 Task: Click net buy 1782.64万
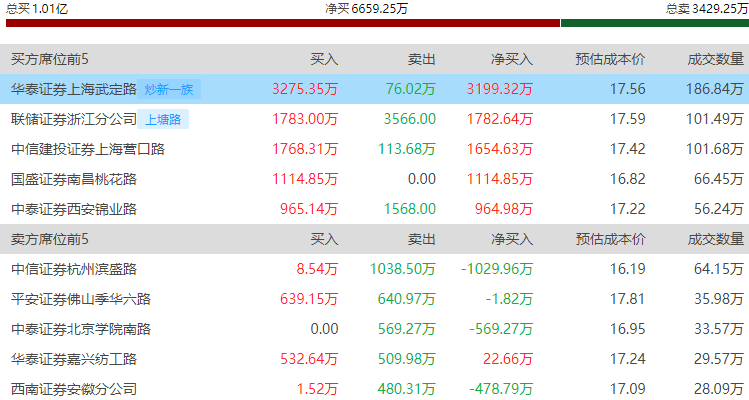(500, 119)
